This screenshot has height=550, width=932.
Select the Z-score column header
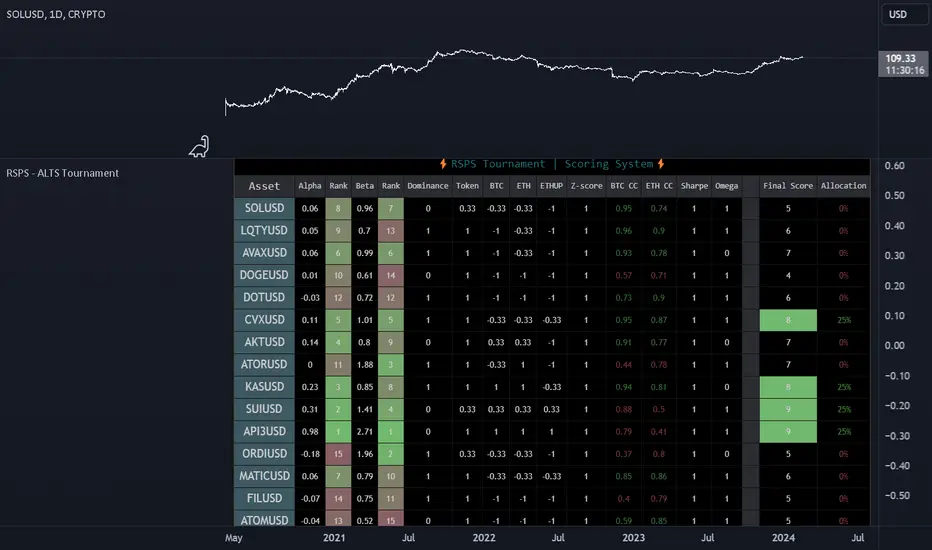pos(587,186)
